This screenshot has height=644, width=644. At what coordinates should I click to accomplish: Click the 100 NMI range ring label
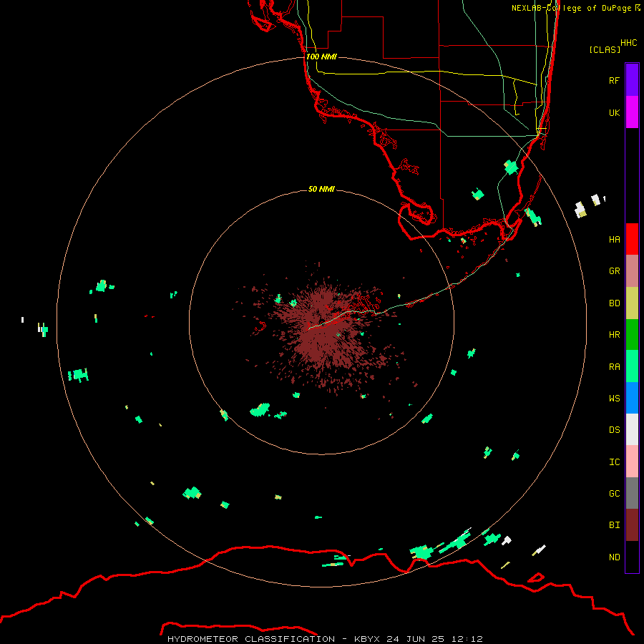point(321,57)
